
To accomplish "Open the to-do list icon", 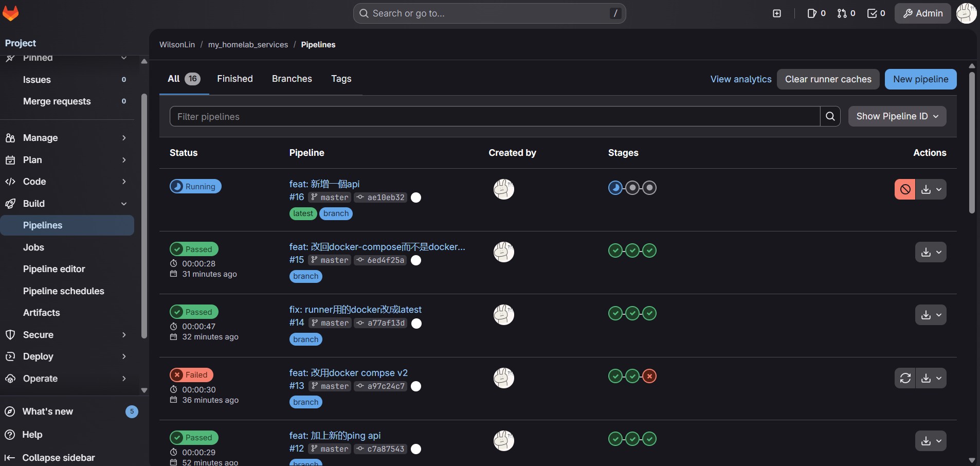I will [x=876, y=13].
